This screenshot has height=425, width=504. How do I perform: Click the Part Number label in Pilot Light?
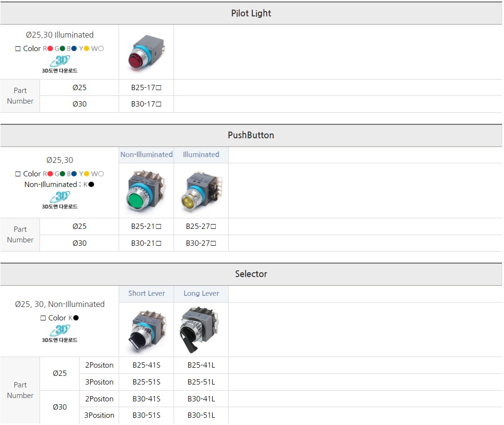(x=20, y=96)
